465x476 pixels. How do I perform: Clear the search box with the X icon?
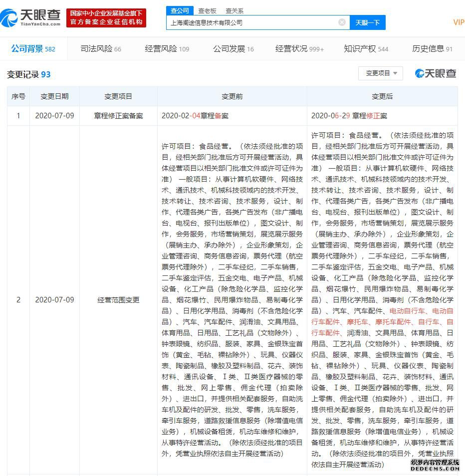coord(342,22)
